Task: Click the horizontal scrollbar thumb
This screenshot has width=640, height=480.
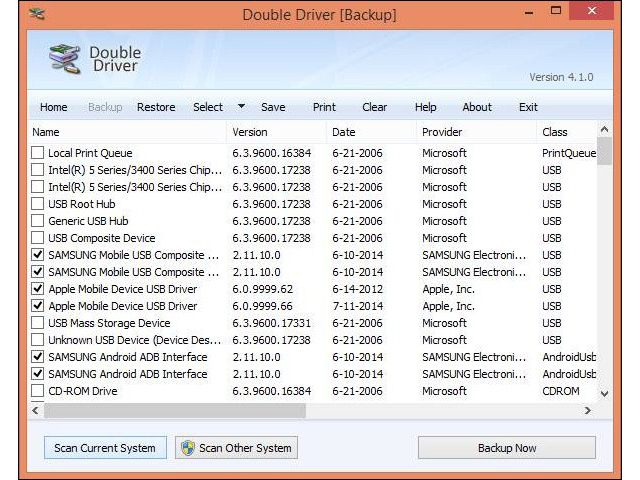Action: pos(175,411)
